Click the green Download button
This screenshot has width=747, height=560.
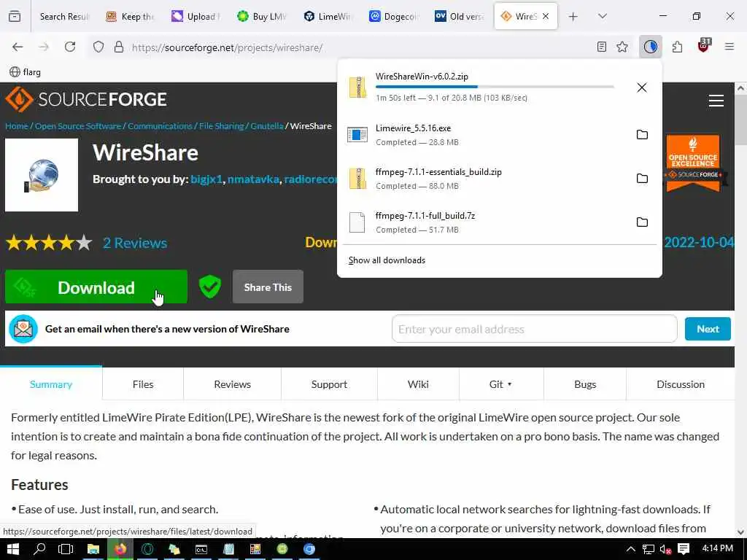(x=96, y=287)
